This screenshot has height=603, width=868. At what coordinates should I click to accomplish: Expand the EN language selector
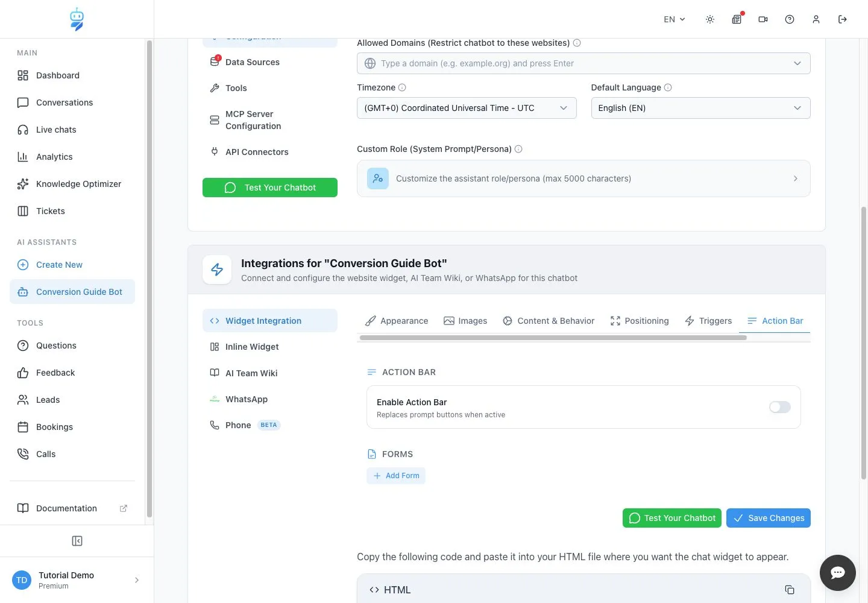pos(675,19)
